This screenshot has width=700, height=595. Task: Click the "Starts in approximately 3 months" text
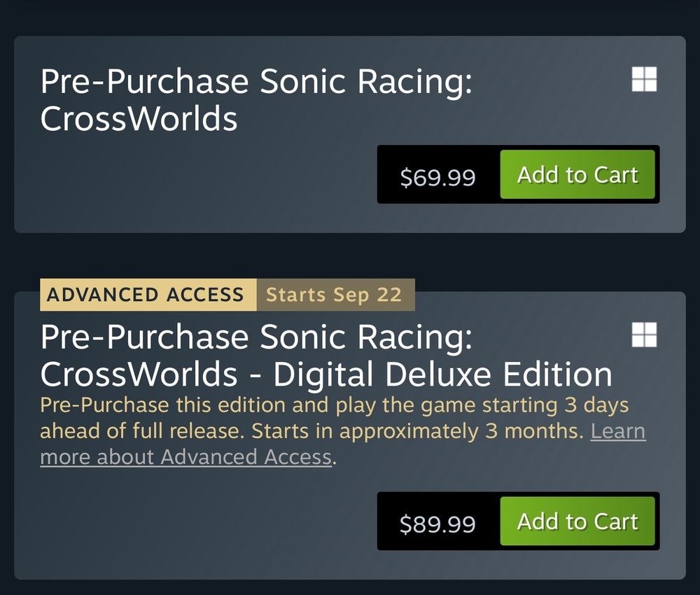pyautogui.click(x=416, y=431)
